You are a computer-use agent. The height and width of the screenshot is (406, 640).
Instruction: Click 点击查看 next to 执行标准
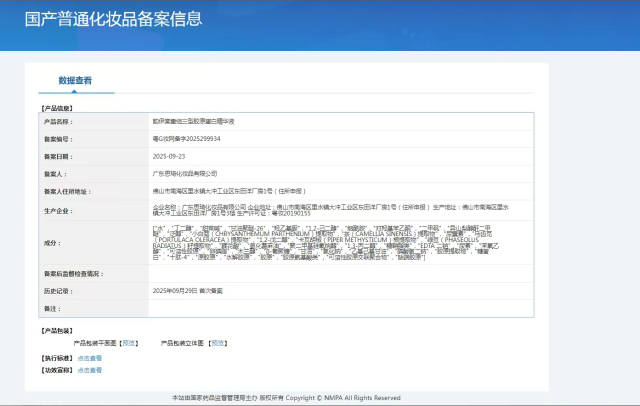coord(90,358)
